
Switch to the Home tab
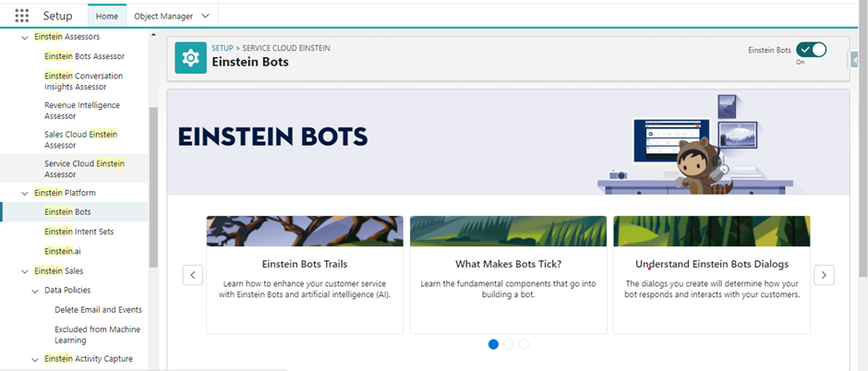[x=107, y=16]
